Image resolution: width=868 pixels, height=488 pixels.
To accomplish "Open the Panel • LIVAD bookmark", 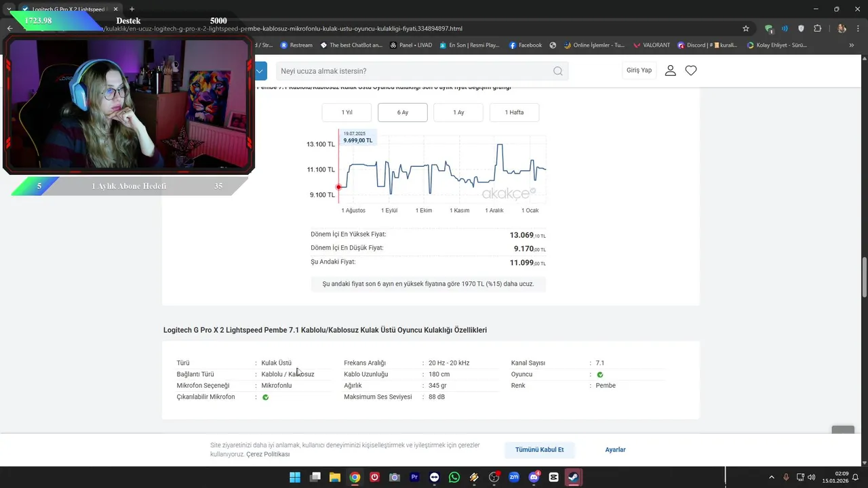I will pyautogui.click(x=411, y=45).
